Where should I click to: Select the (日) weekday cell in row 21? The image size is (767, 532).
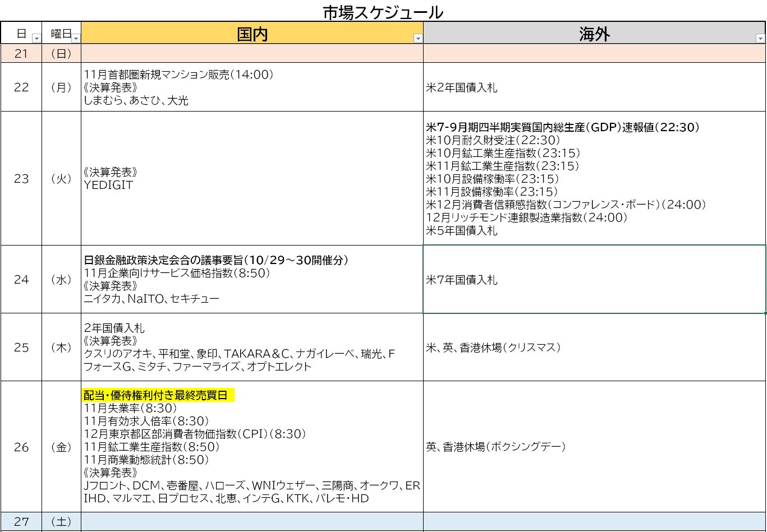point(61,54)
